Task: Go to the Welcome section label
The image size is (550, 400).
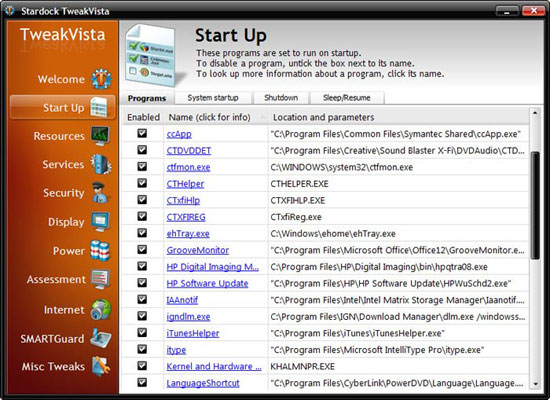Action: (61, 79)
